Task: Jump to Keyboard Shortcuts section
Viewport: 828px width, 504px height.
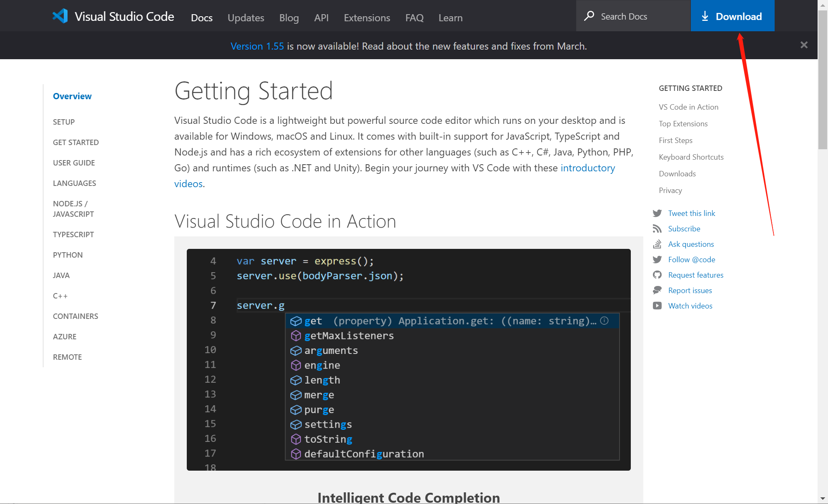Action: click(691, 157)
